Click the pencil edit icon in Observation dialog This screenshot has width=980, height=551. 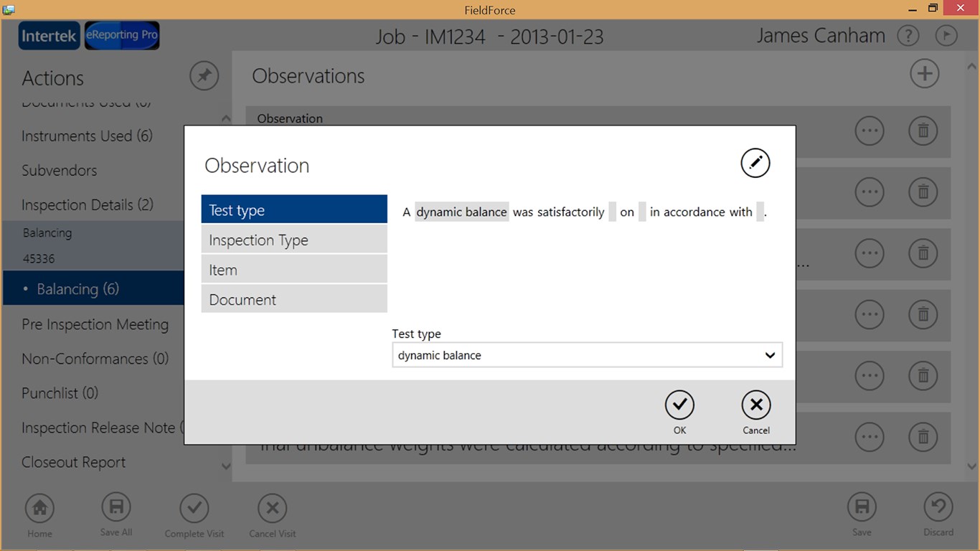click(755, 163)
